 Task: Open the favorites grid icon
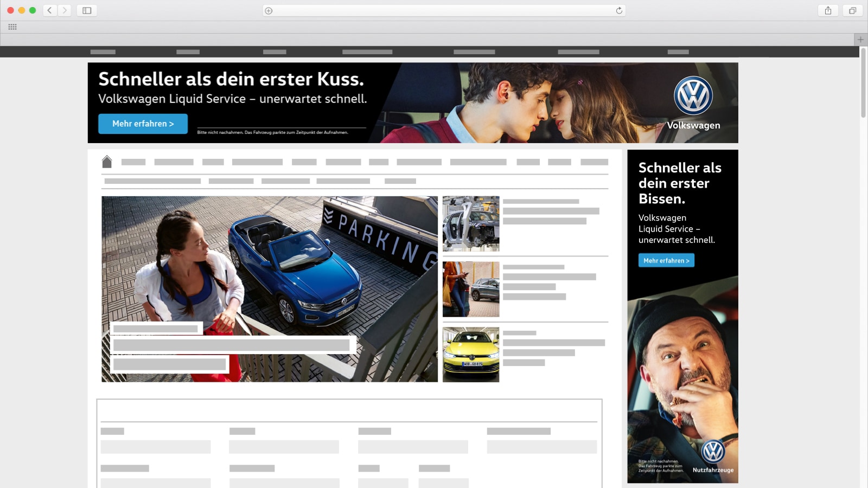click(x=12, y=27)
